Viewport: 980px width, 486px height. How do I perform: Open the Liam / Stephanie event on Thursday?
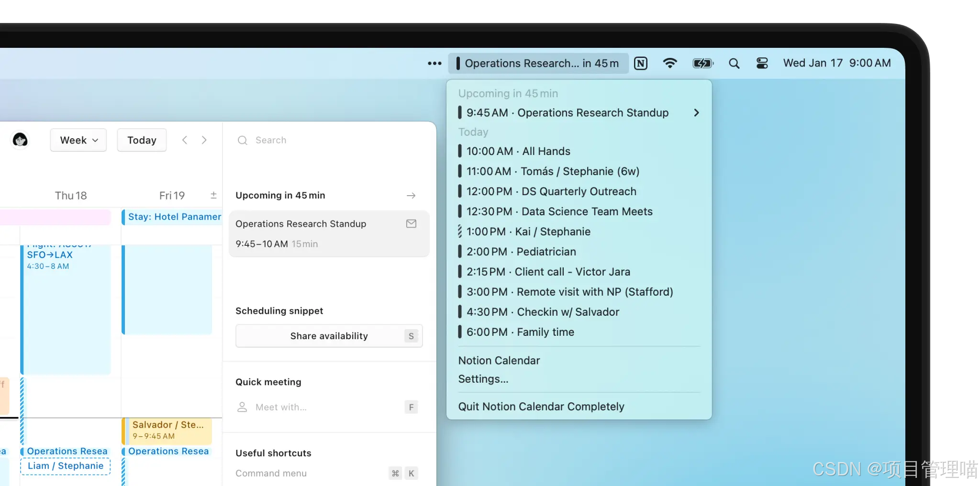[66, 466]
